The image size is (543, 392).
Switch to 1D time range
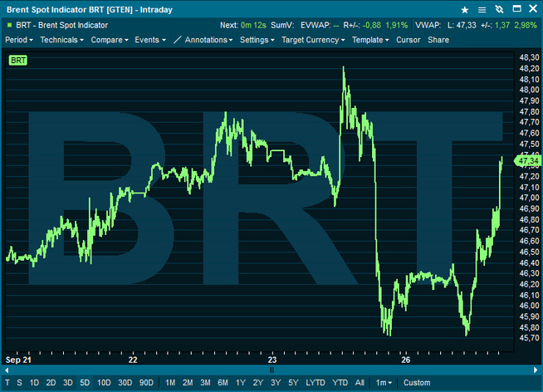[34, 383]
